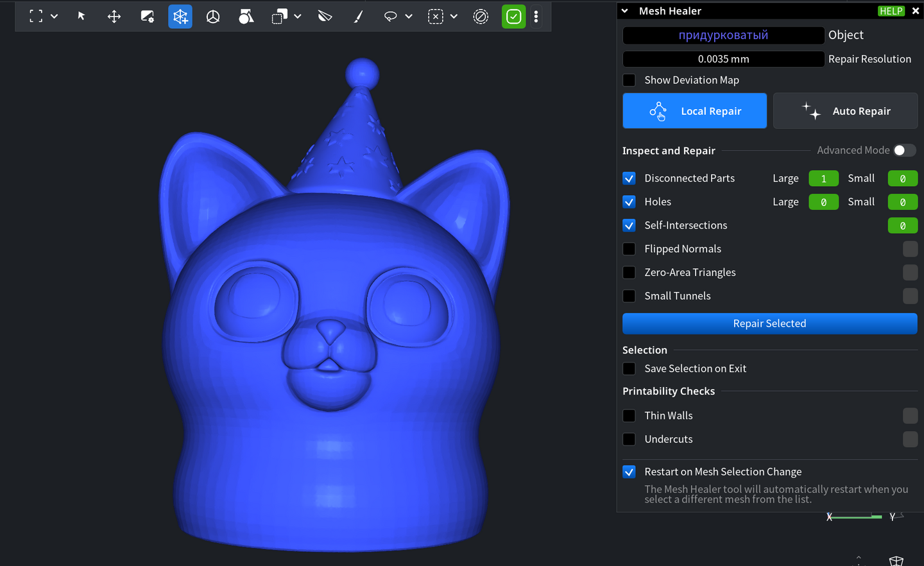
Task: Activate the move (four-arrow) tool
Action: pos(114,17)
